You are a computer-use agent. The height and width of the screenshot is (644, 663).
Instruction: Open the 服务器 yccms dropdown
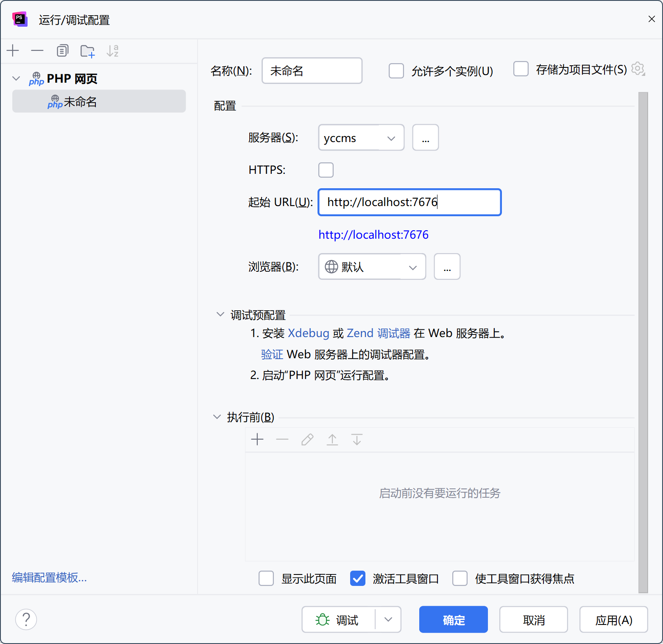coord(361,137)
